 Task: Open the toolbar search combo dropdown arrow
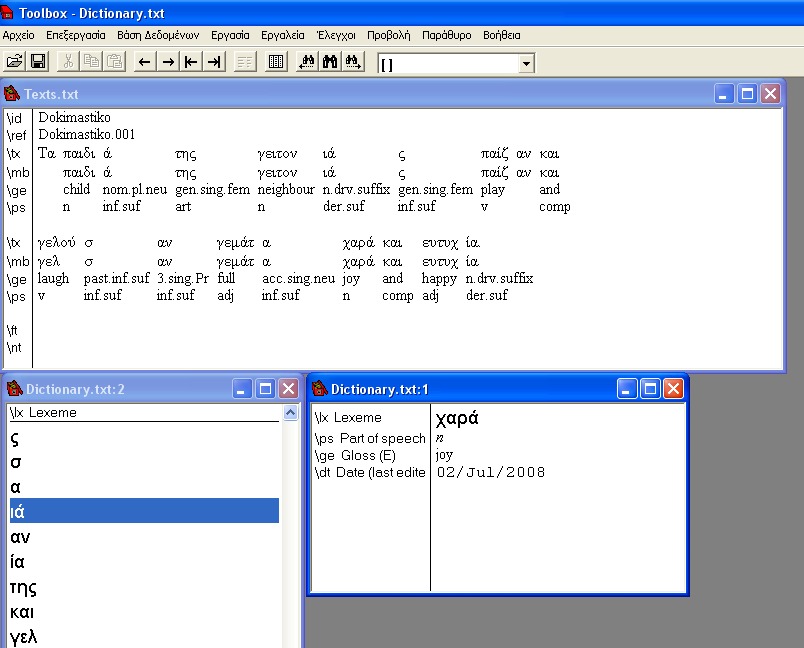pos(526,64)
